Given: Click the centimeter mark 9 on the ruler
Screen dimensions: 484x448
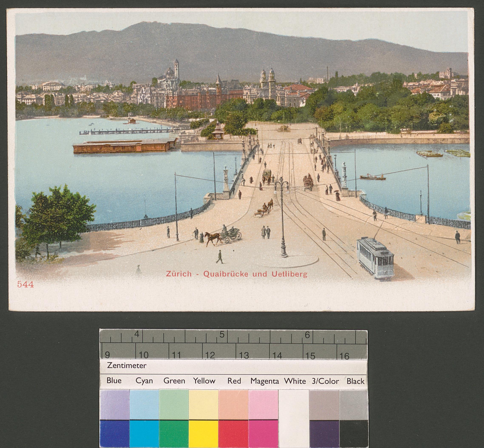Looking at the screenshot, I should click(107, 355).
